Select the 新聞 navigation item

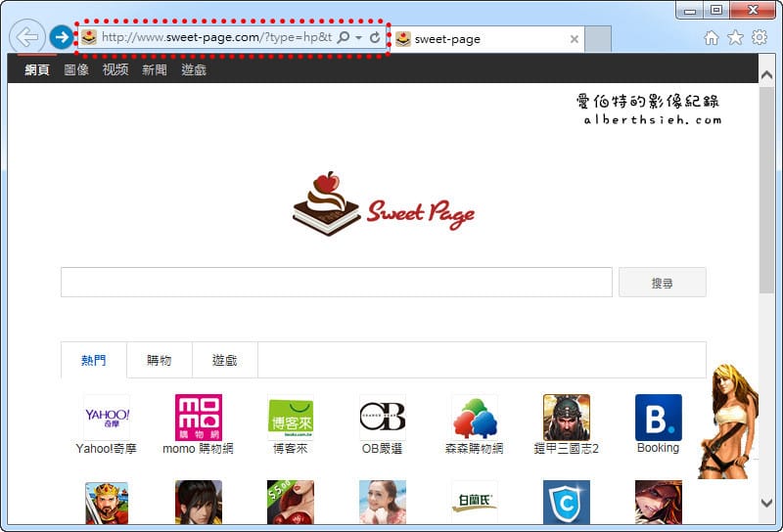(155, 69)
